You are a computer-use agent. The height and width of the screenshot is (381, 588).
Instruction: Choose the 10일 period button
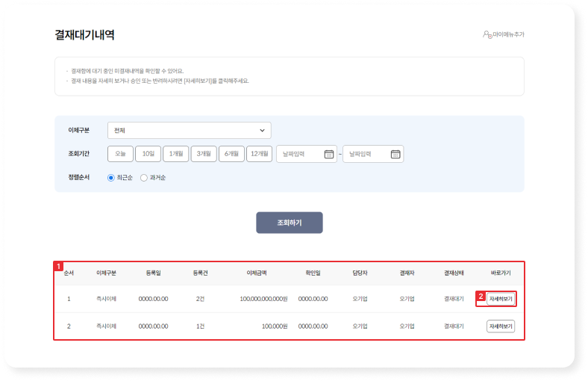[148, 154]
